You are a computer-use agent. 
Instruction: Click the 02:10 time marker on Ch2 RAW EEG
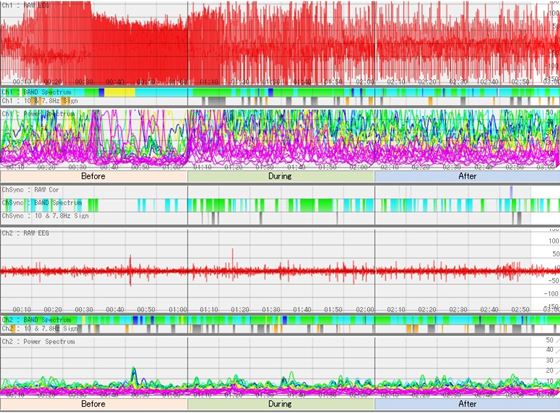[396, 309]
